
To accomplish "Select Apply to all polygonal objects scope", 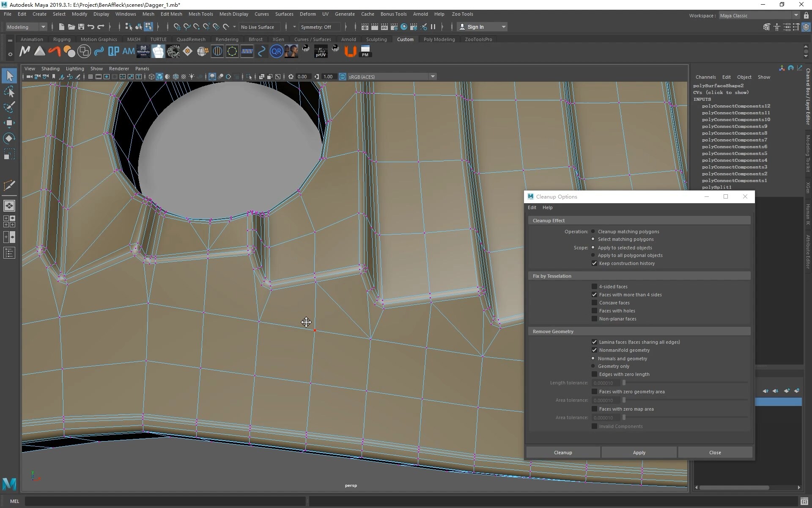I will 594,255.
